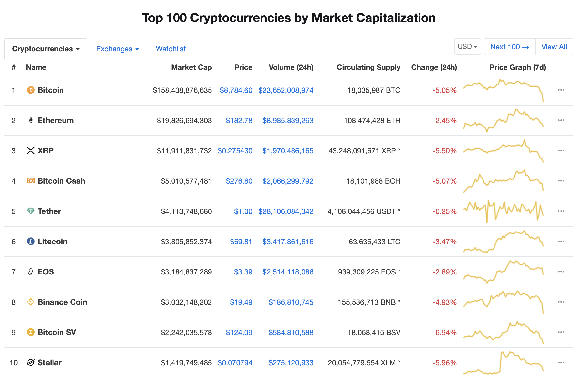Click the Binance Coin logo icon

point(31,302)
